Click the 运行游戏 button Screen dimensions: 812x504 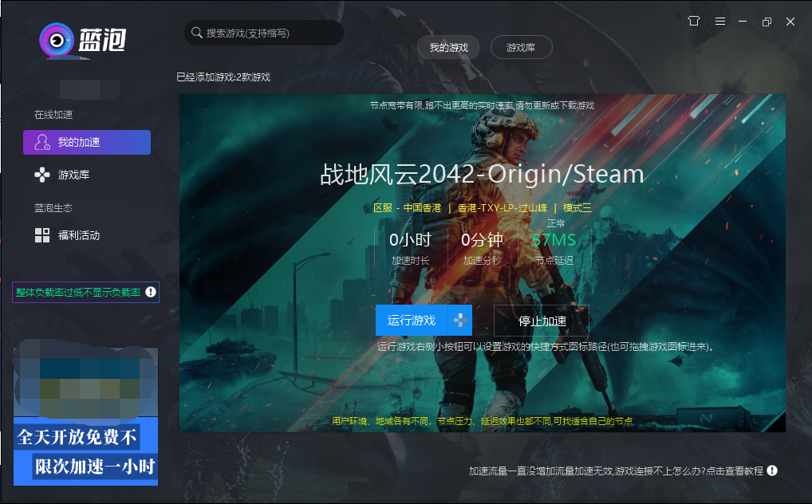coord(412,320)
